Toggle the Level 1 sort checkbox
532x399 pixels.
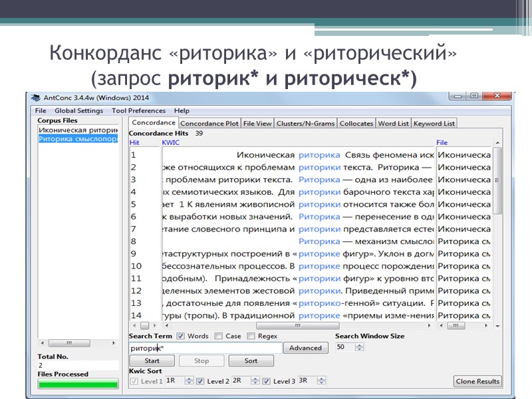tap(134, 381)
